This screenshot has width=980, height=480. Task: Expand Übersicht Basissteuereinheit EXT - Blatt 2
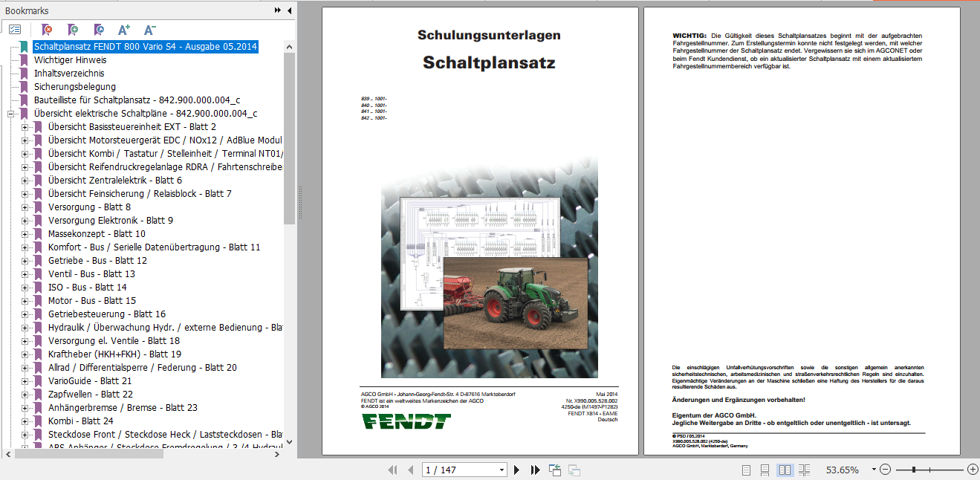coord(25,127)
